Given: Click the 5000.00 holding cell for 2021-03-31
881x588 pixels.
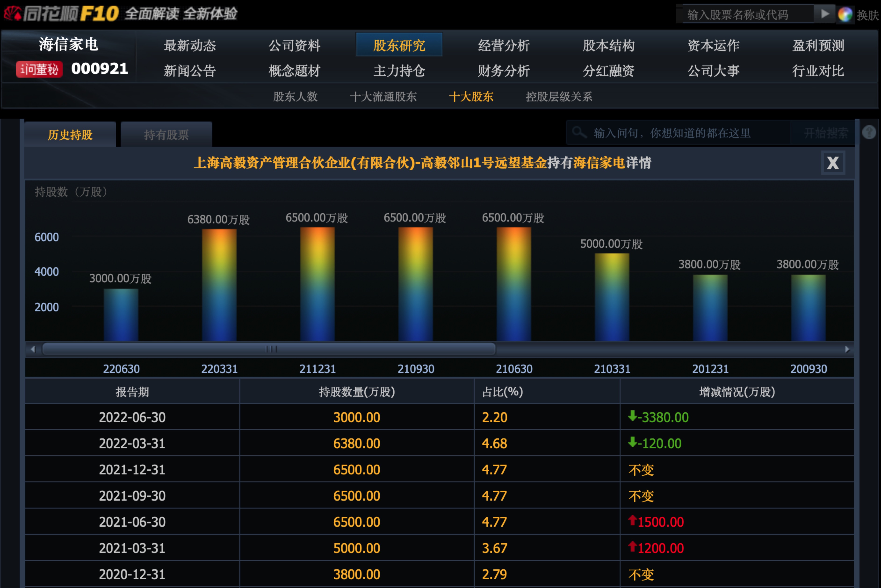Looking at the screenshot, I should [357, 548].
